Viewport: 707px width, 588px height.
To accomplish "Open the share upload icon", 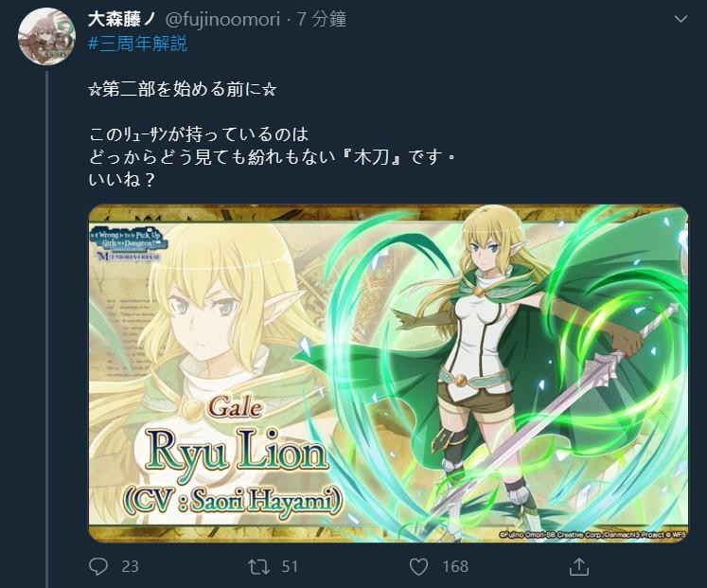I will pos(579,566).
